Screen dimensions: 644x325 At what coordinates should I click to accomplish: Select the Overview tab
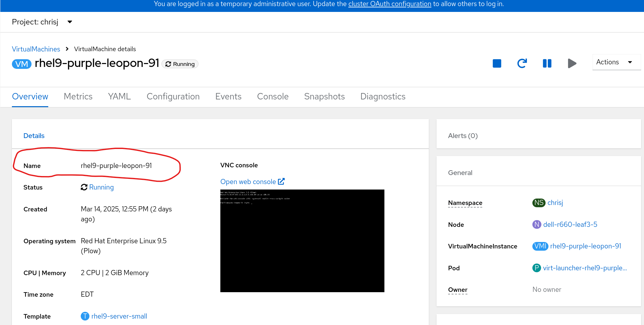30,97
